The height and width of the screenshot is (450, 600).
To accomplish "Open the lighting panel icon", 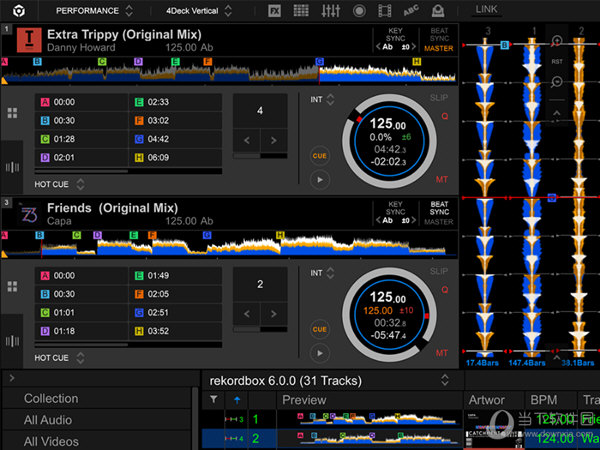I will (438, 11).
